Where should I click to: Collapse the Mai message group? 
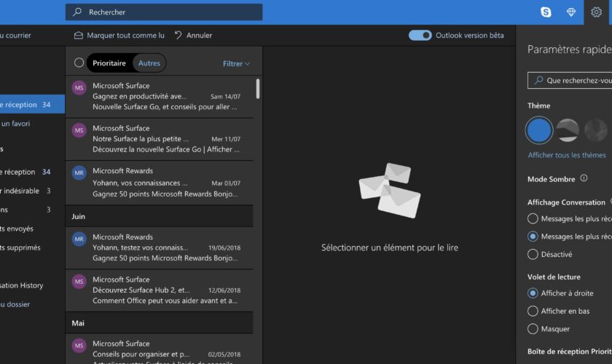coord(78,323)
